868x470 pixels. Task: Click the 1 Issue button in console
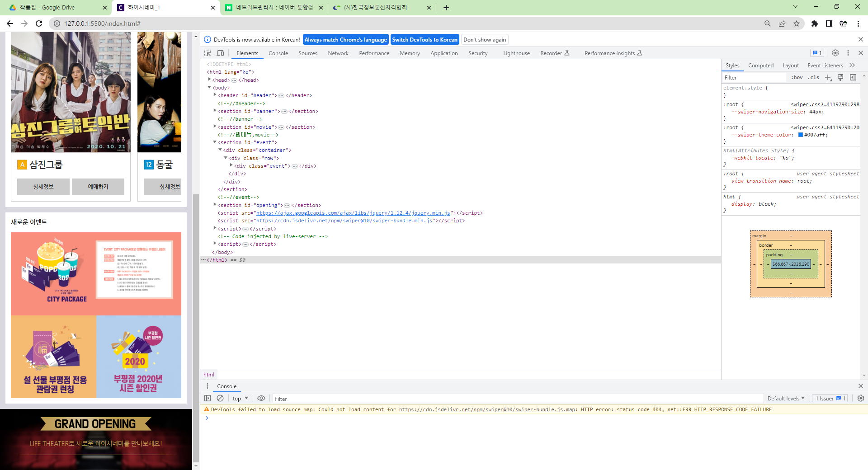(x=830, y=398)
